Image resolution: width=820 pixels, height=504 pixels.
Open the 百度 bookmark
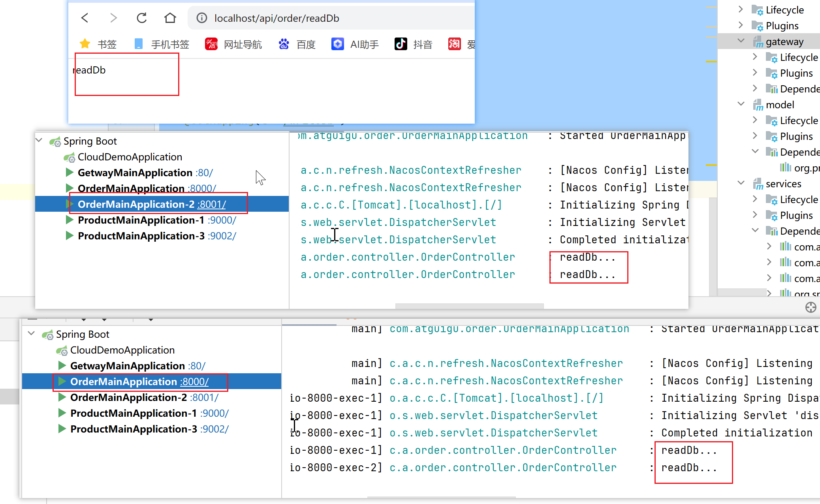(x=297, y=44)
